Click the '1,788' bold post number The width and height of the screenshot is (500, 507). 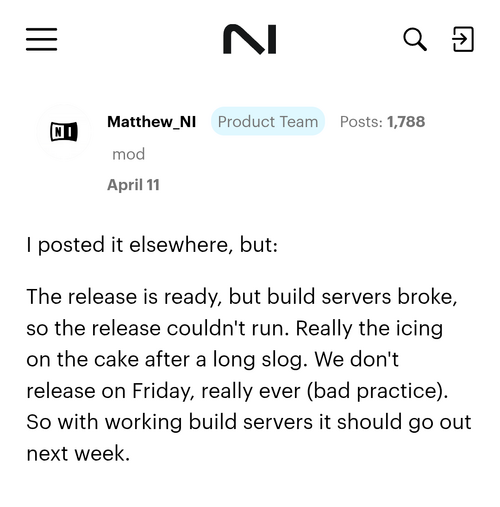pyautogui.click(x=406, y=122)
